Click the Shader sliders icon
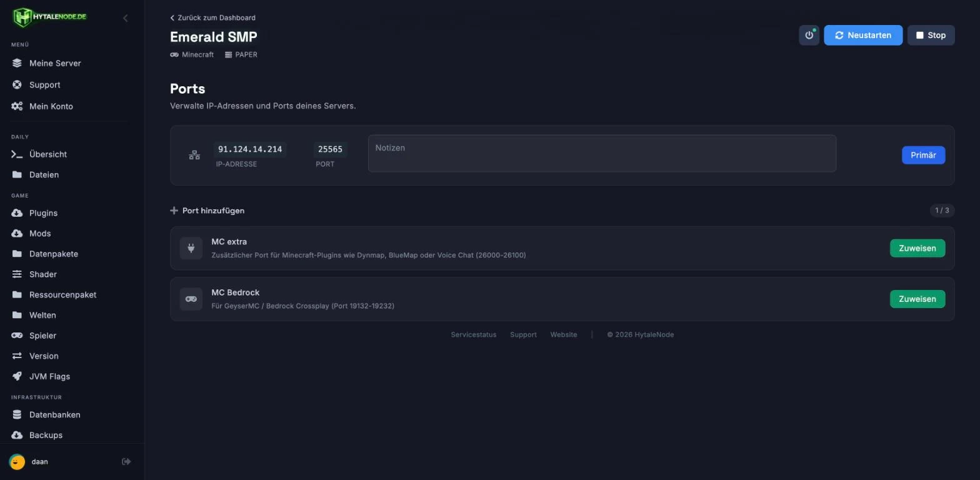The width and height of the screenshot is (980, 480). (x=17, y=274)
